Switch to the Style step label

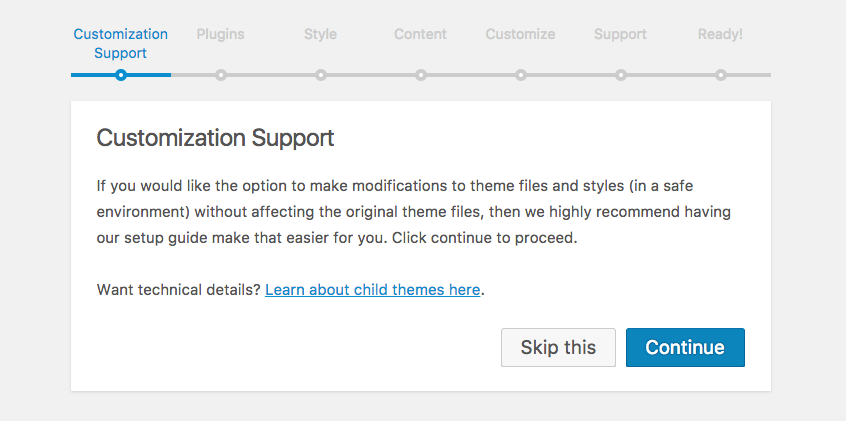click(320, 34)
